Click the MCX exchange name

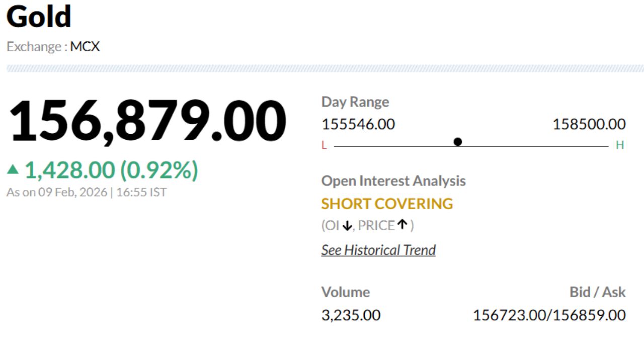click(85, 47)
